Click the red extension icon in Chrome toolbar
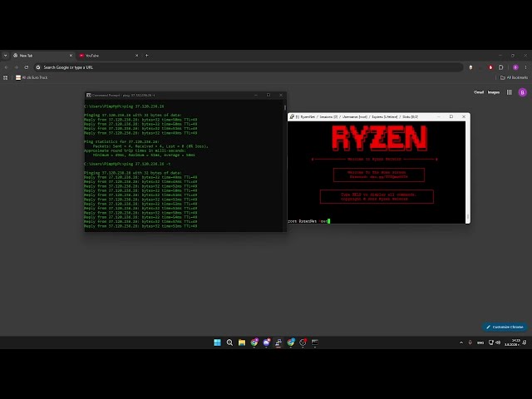 (490, 67)
